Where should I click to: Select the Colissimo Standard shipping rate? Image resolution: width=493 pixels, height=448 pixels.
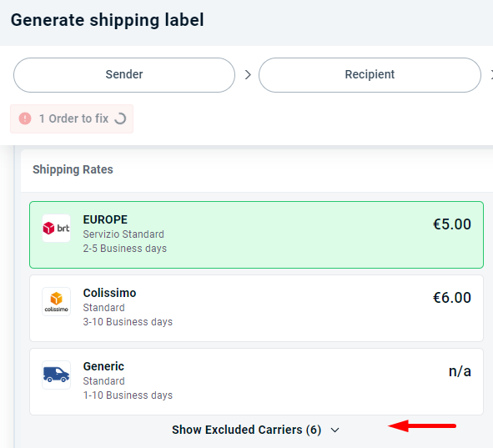tap(256, 308)
